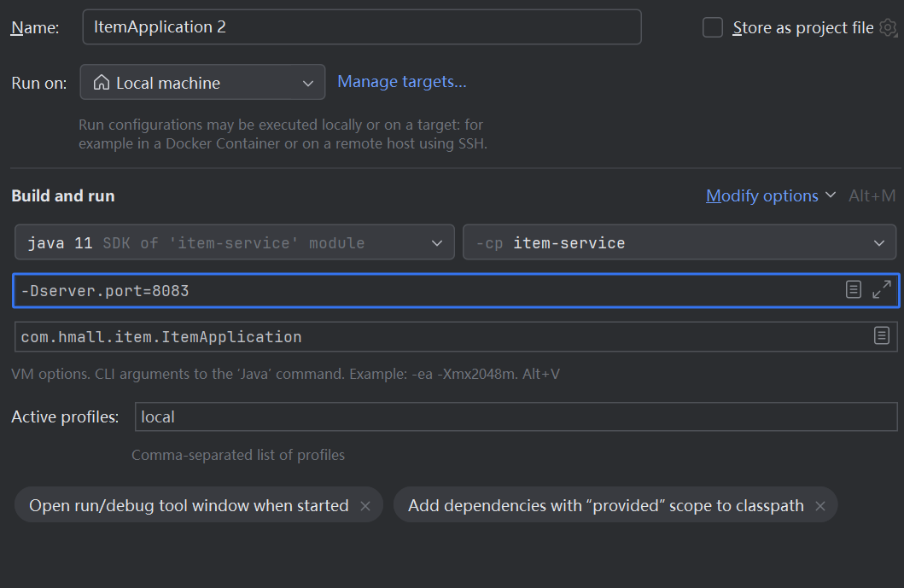The width and height of the screenshot is (904, 588).
Task: Click the Active profiles input field
Action: click(516, 417)
